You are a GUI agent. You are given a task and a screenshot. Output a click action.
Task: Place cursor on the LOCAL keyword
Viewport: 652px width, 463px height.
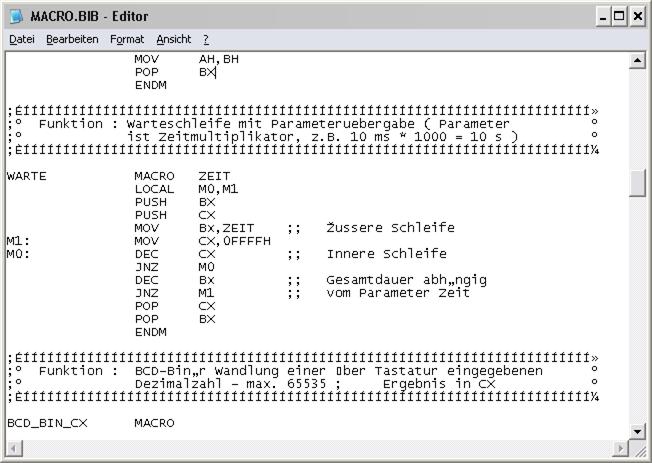tap(153, 189)
